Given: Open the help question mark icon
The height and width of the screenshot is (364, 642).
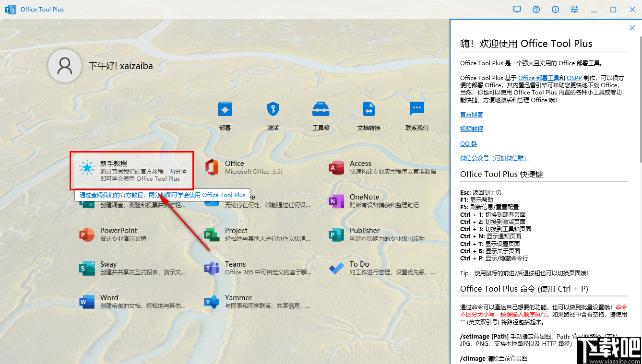Looking at the screenshot, I should tap(536, 9).
